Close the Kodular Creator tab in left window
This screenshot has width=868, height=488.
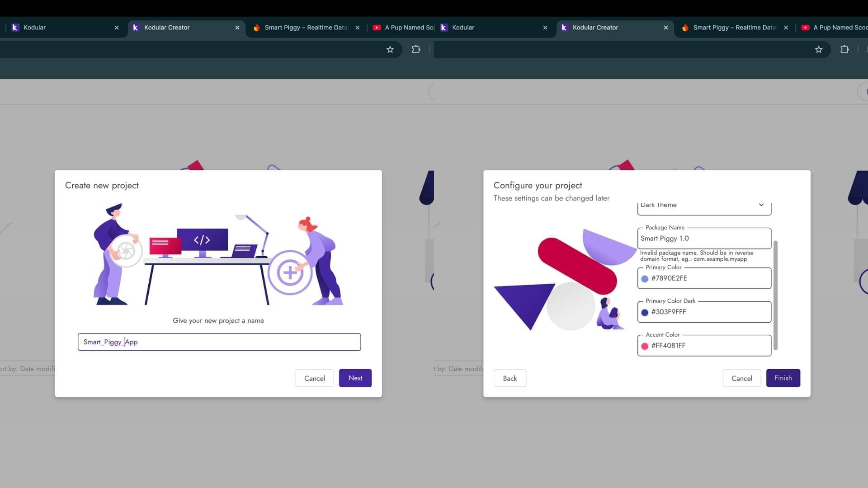(x=237, y=28)
